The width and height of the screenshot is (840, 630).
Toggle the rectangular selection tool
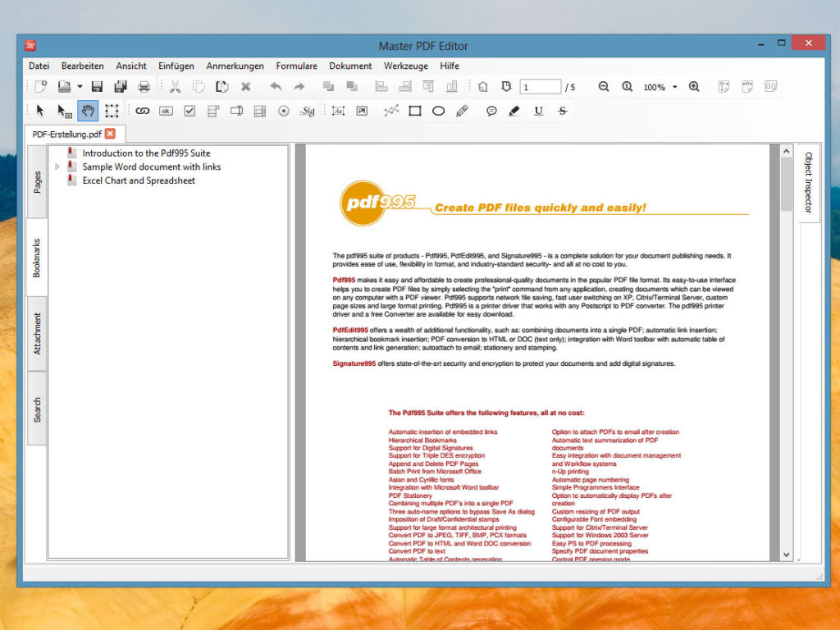tap(111, 111)
